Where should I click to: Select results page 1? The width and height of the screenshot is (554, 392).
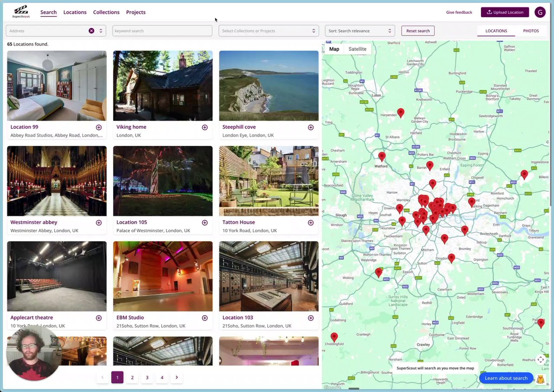pyautogui.click(x=117, y=377)
